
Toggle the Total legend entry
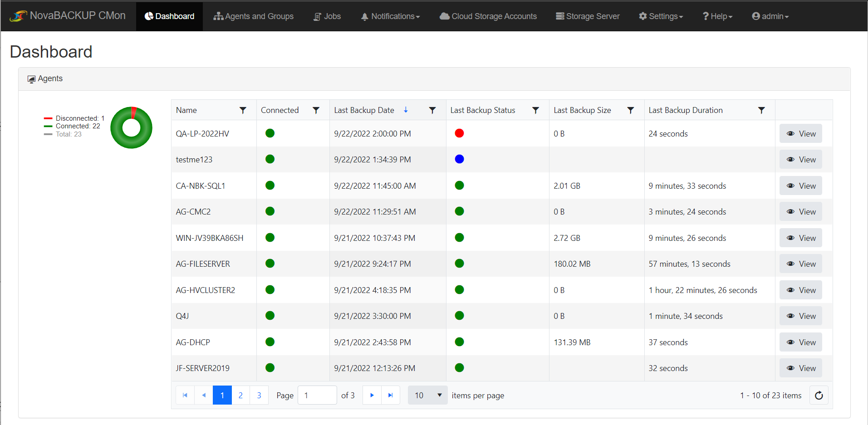click(x=63, y=134)
